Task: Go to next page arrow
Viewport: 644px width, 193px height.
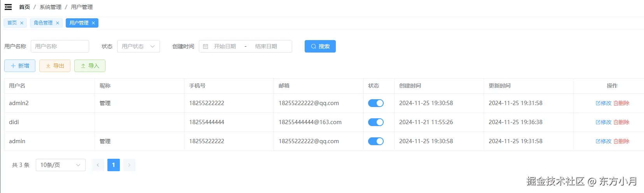Action: pyautogui.click(x=129, y=165)
